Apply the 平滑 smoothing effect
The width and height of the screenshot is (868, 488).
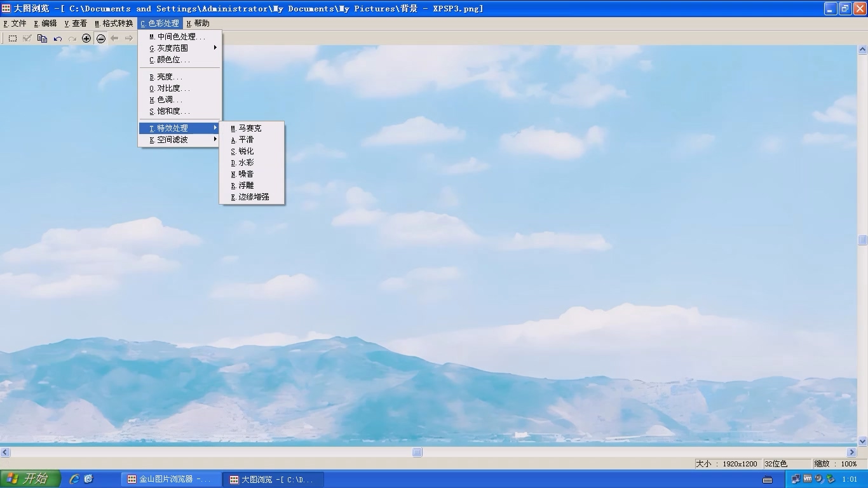pyautogui.click(x=252, y=140)
